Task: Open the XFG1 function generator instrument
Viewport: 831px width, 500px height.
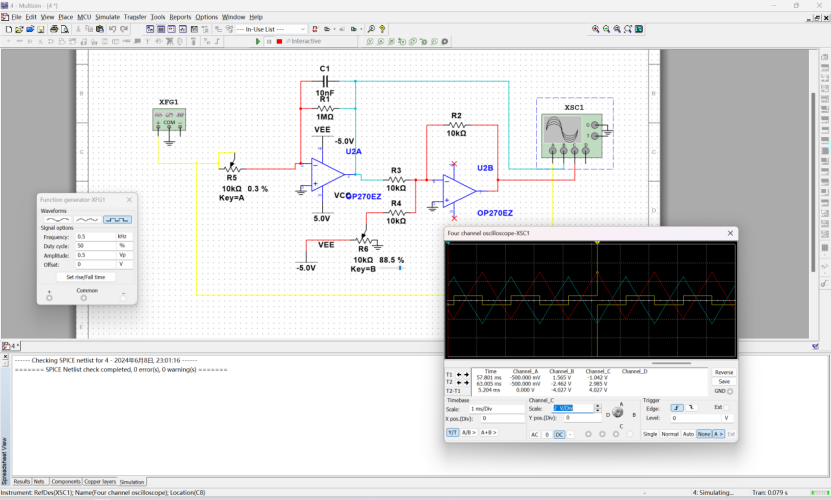Action: click(x=169, y=120)
